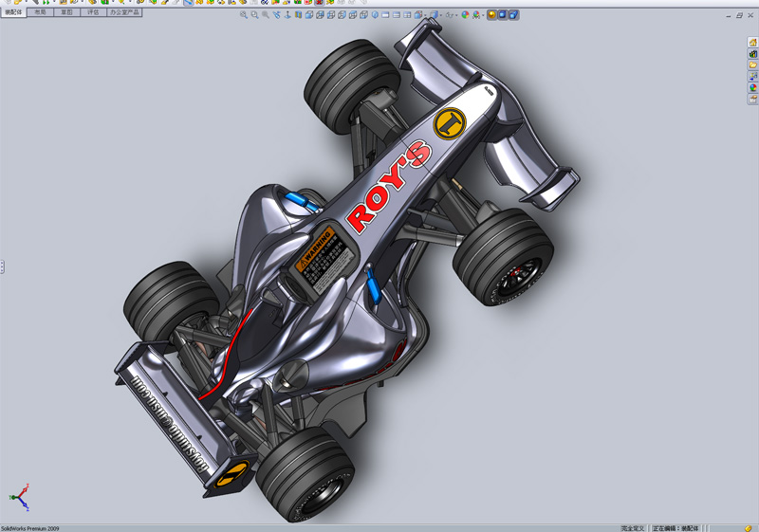Switch to the 办公室产品 tab
The image size is (759, 532).
point(124,12)
